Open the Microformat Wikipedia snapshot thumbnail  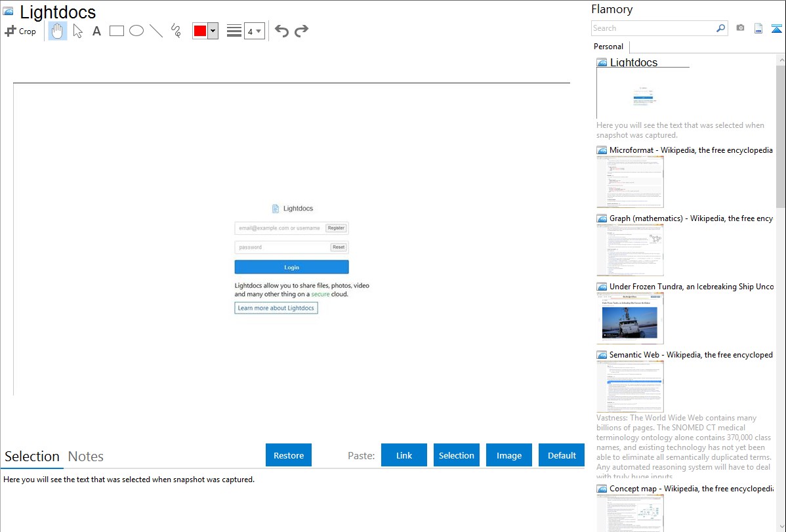(x=630, y=182)
